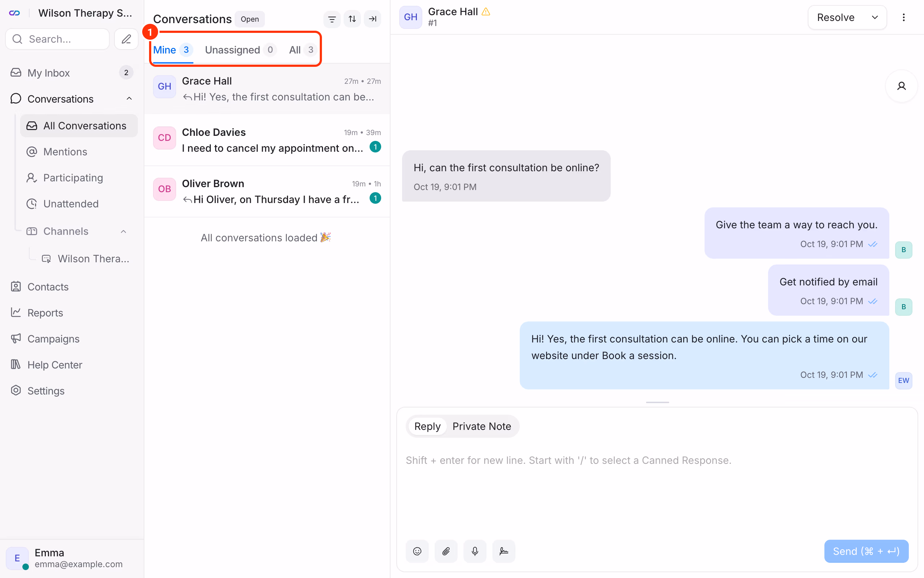Switch to the All tab
The width and height of the screenshot is (924, 578).
click(302, 50)
